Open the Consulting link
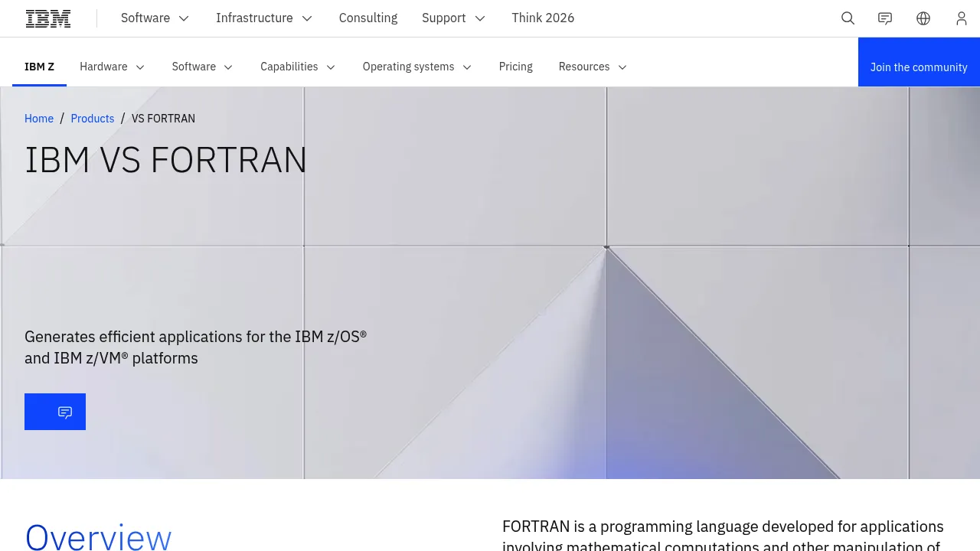This screenshot has height=551, width=980. 368,18
